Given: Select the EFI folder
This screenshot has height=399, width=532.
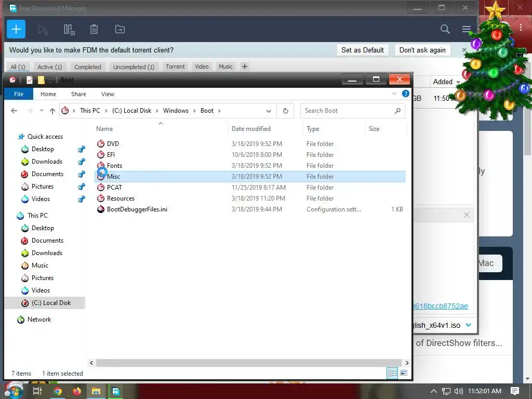Looking at the screenshot, I should [250, 155].
